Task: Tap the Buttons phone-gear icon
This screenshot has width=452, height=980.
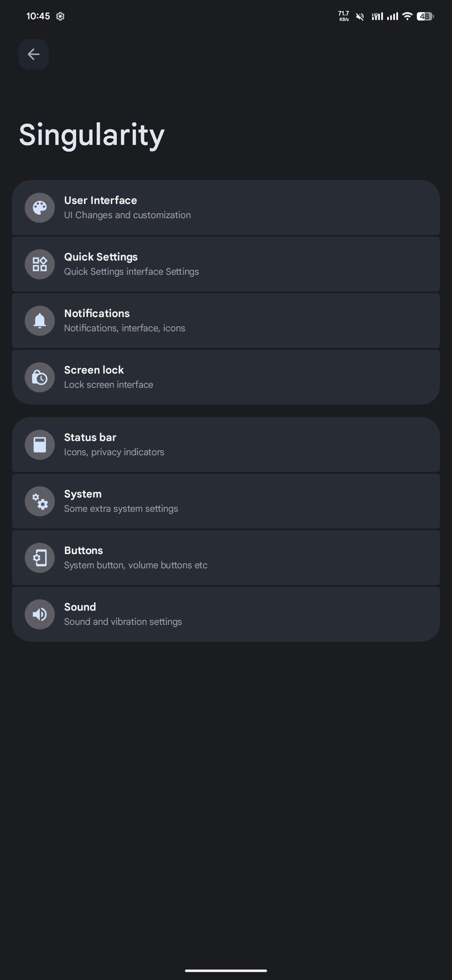Action: pos(40,558)
